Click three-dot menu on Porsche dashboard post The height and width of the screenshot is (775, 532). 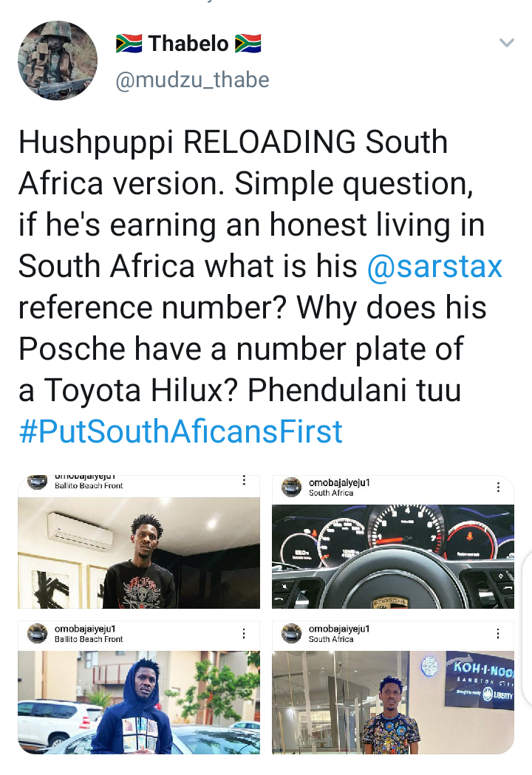pyautogui.click(x=498, y=488)
